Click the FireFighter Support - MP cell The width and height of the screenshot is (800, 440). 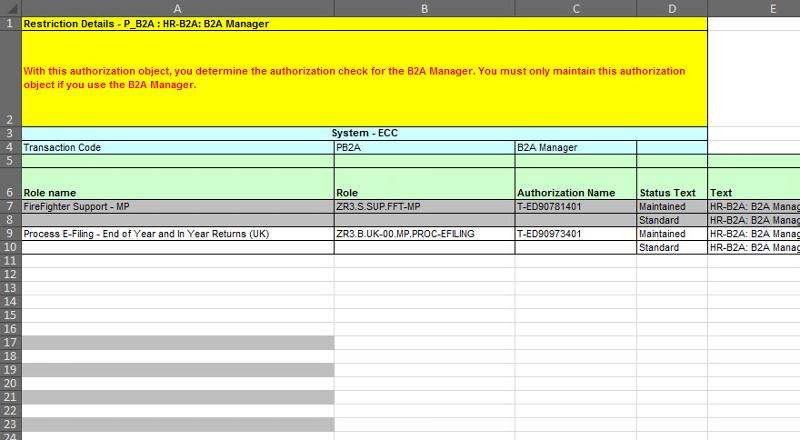tap(178, 206)
